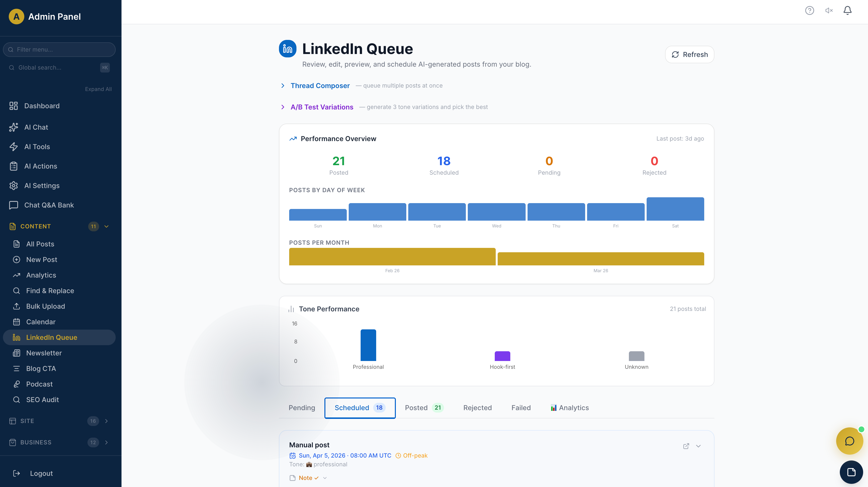Open AI Chat from the sidebar
The height and width of the screenshot is (487, 868).
point(36,127)
